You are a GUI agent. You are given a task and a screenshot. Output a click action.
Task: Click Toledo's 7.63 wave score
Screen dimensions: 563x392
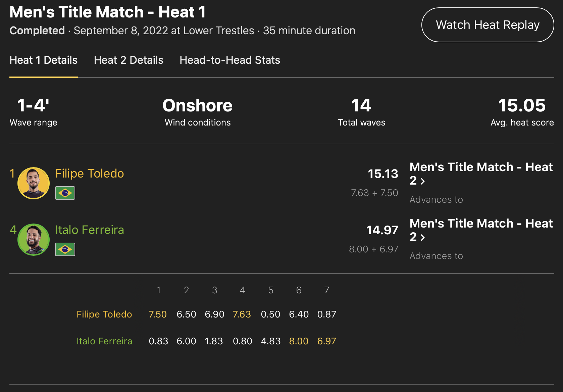pyautogui.click(x=242, y=314)
